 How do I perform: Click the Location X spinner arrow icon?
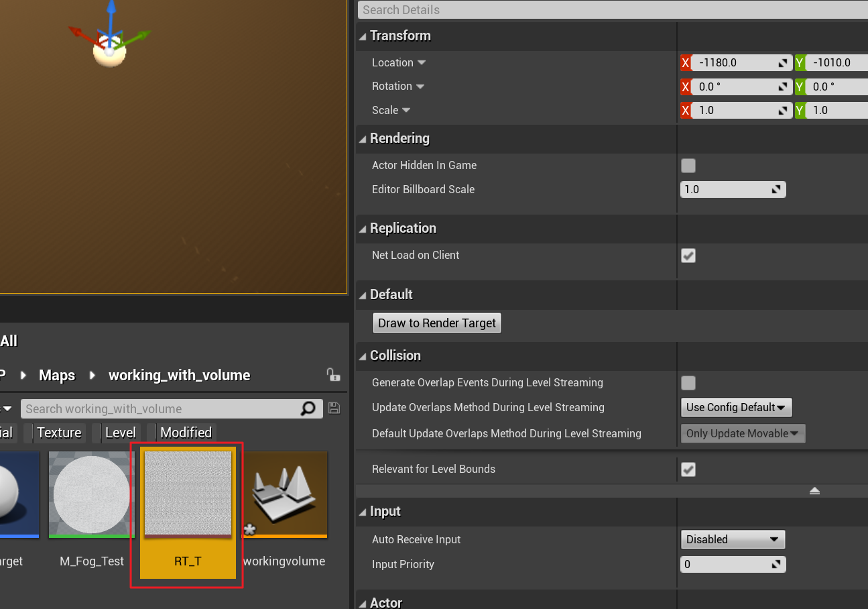[782, 62]
